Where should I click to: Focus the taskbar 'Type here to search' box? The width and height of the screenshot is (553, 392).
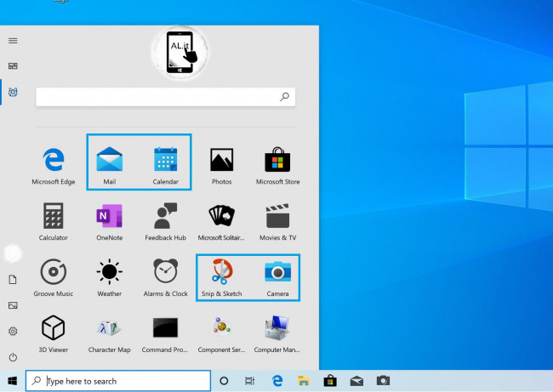pos(118,381)
